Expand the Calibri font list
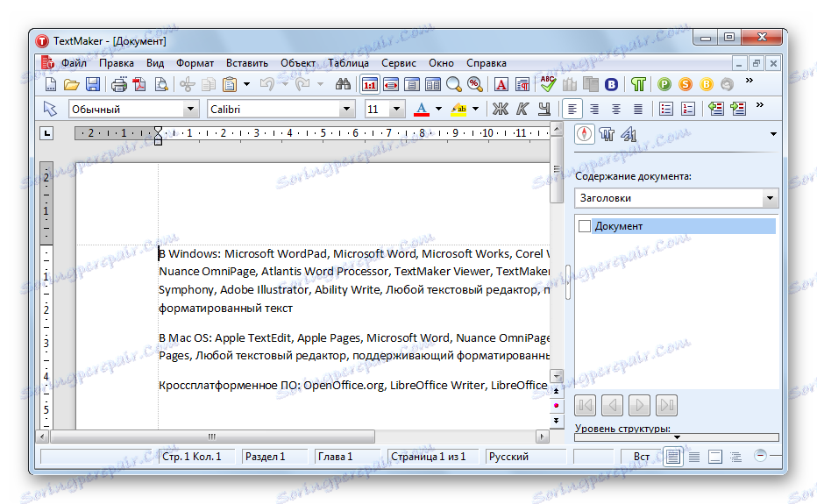 (346, 109)
